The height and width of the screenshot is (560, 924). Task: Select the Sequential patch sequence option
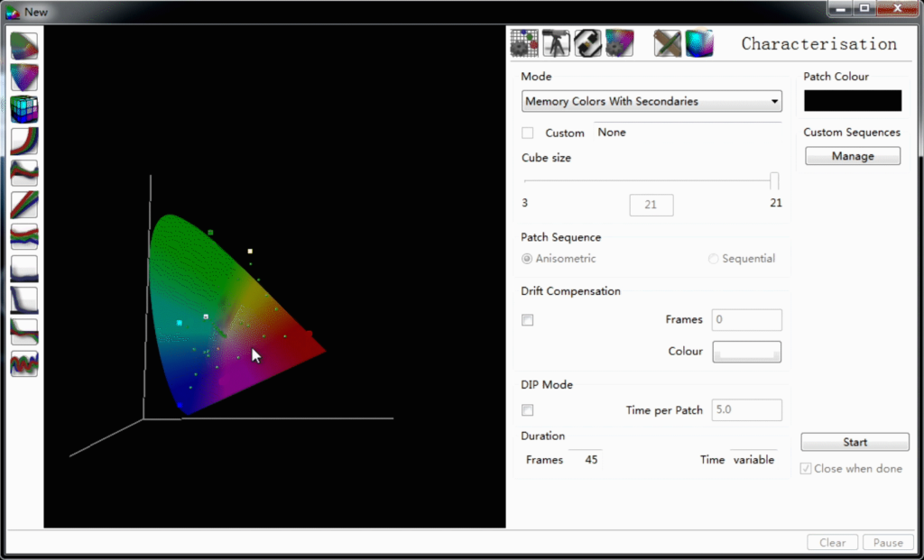[742, 259]
